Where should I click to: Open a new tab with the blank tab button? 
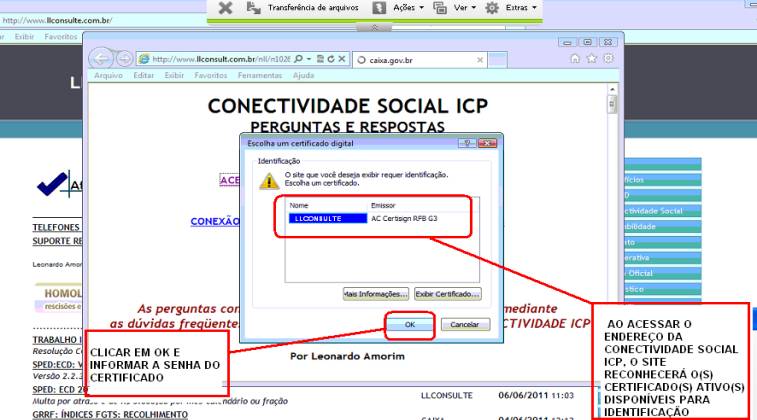coord(497,60)
